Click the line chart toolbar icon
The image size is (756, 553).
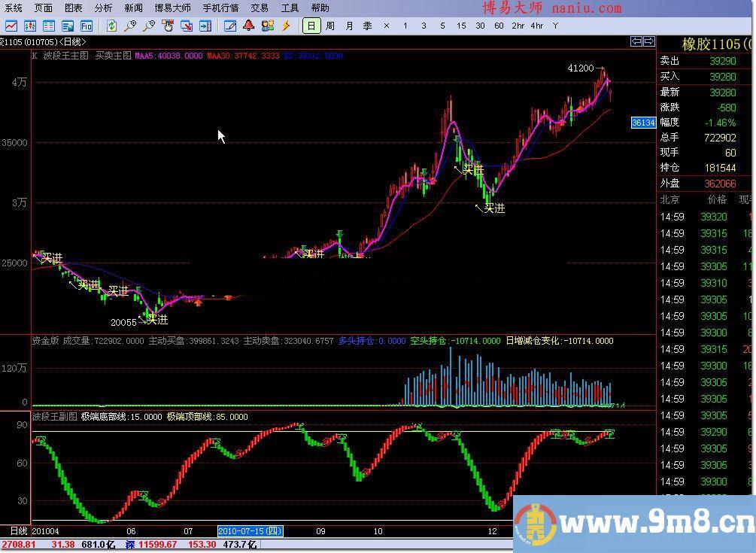[12, 26]
